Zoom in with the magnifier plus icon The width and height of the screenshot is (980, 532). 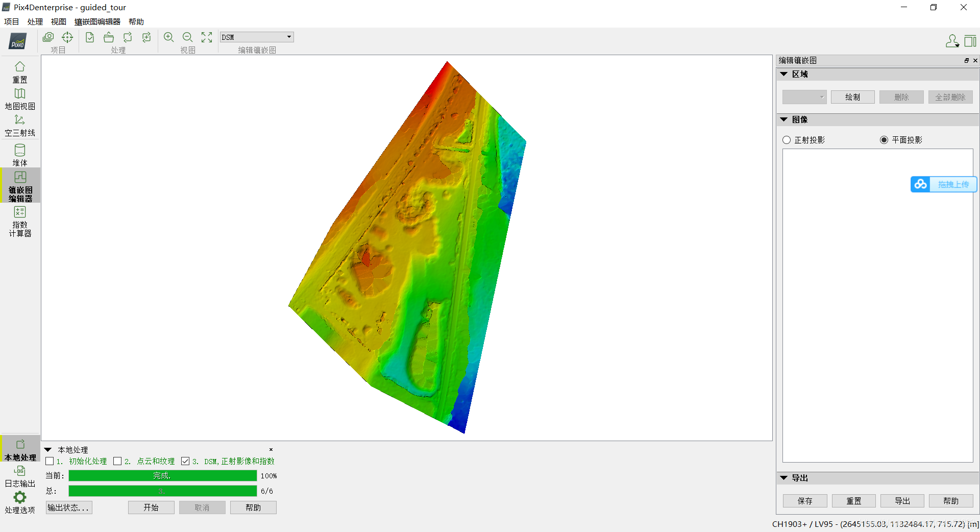pos(169,37)
